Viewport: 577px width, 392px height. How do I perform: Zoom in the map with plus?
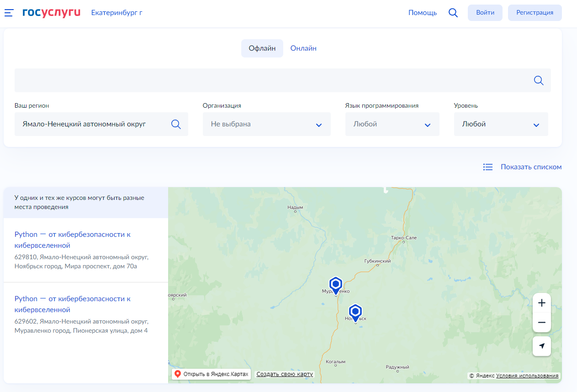(542, 303)
